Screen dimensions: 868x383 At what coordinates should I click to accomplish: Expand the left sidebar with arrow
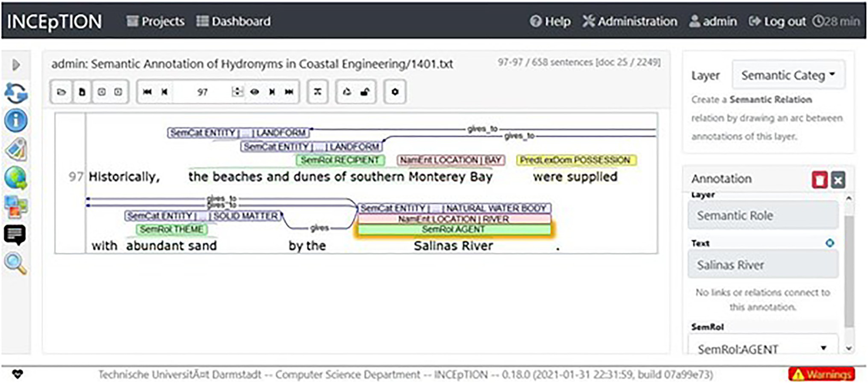tap(16, 65)
